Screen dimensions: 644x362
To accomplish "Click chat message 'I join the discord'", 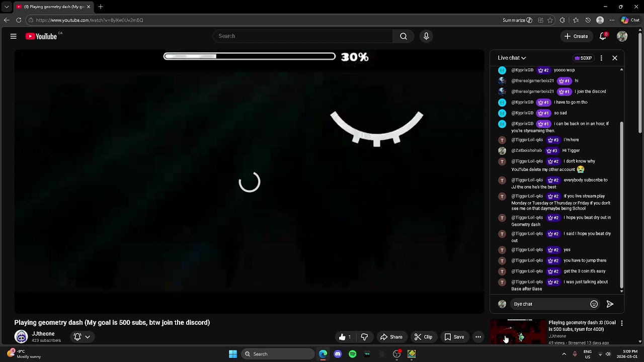I will pos(591,92).
